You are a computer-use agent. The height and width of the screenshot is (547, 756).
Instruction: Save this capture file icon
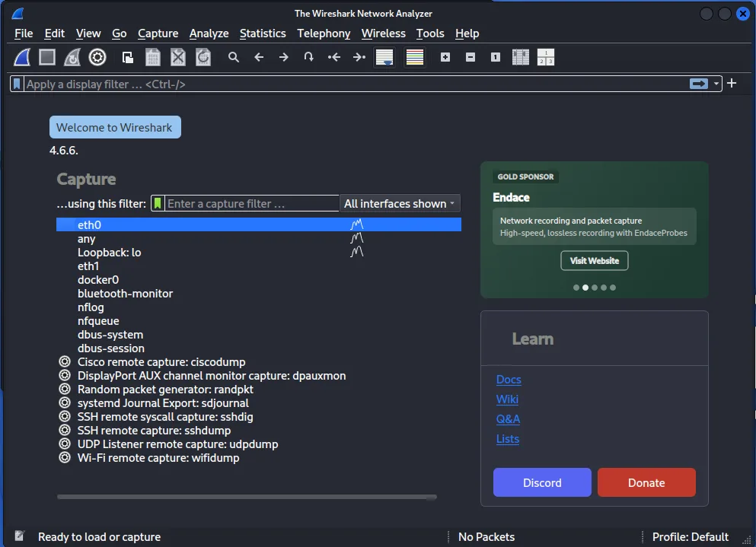153,57
